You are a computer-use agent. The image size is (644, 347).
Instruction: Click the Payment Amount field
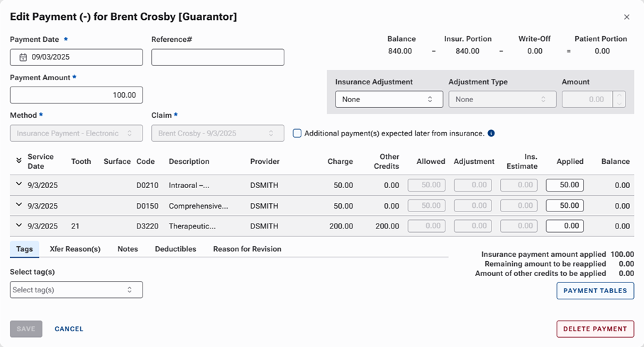pyautogui.click(x=76, y=95)
